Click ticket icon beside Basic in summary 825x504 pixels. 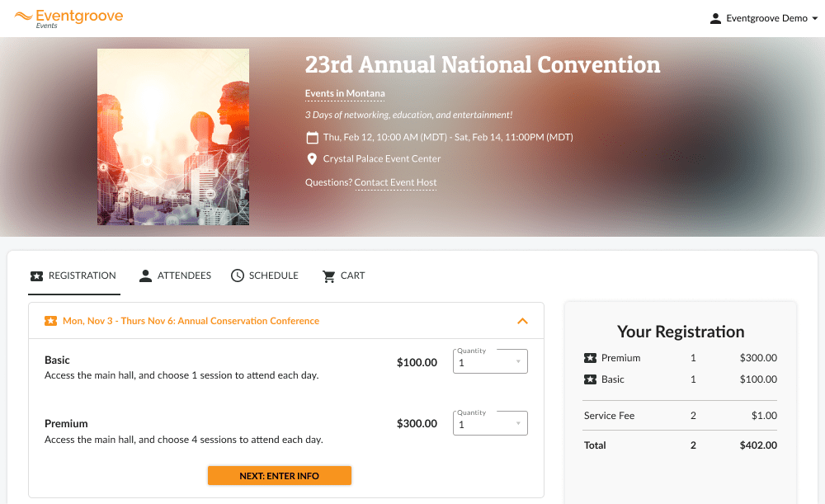tap(591, 379)
